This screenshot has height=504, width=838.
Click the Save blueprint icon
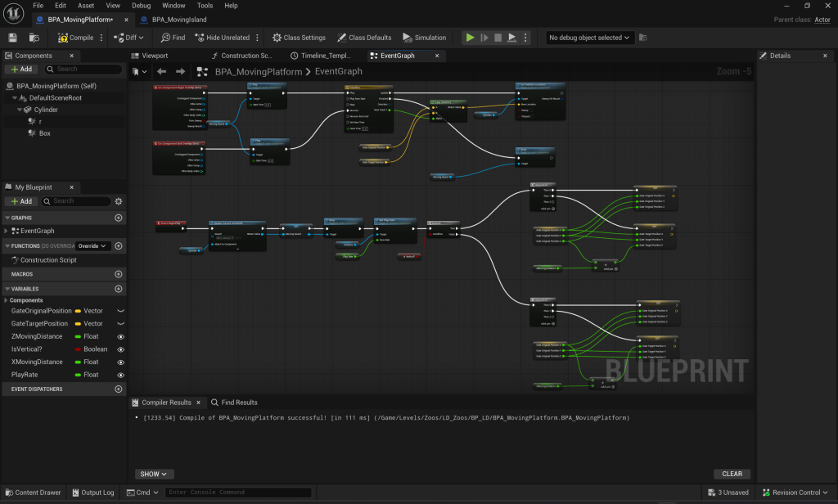click(x=12, y=38)
